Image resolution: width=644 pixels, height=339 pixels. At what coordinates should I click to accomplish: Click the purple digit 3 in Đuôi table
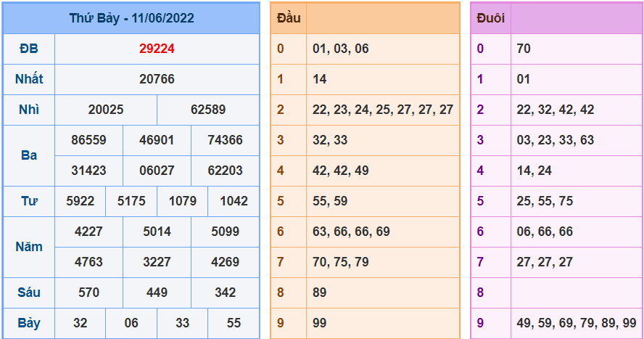[x=480, y=140]
